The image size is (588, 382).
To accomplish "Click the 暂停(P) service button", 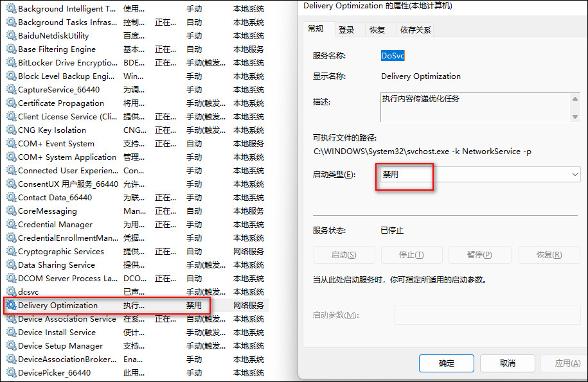I will coord(479,255).
